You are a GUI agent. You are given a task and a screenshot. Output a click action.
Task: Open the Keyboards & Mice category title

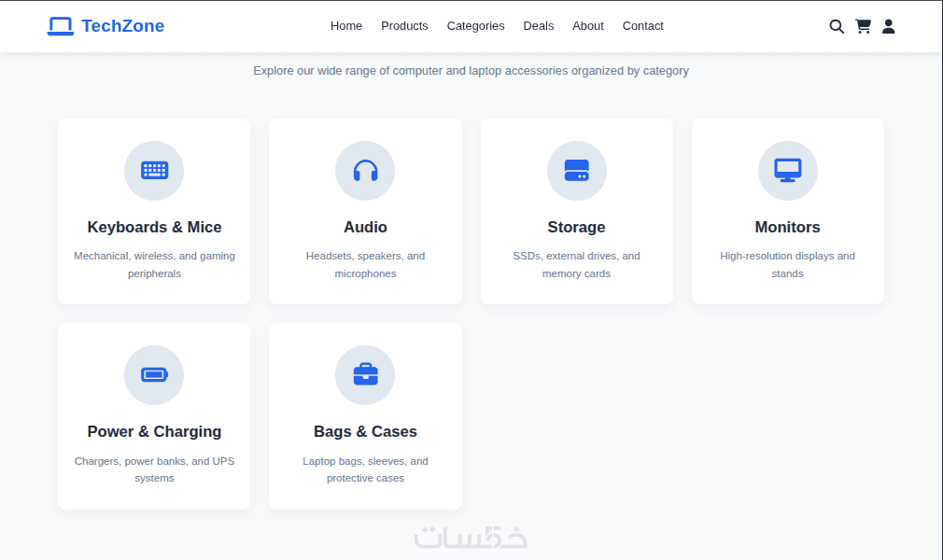(154, 227)
